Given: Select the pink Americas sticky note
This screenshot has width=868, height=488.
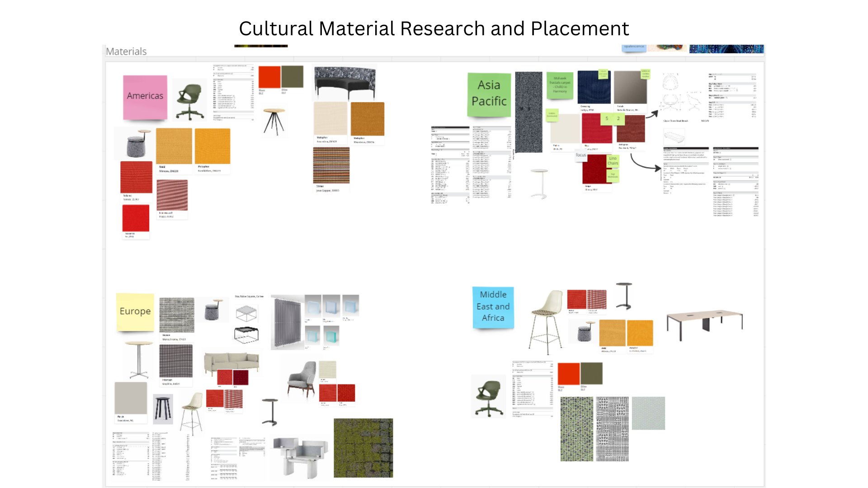Looking at the screenshot, I should [145, 97].
